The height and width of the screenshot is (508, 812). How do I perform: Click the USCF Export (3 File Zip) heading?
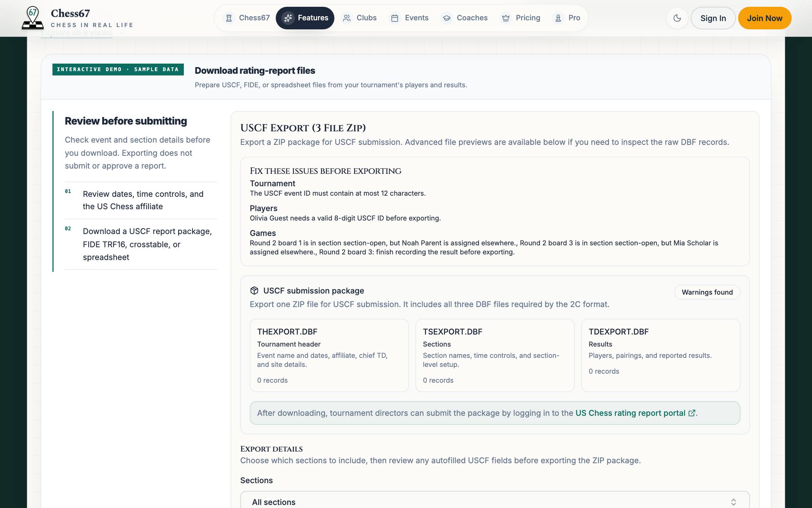point(303,128)
